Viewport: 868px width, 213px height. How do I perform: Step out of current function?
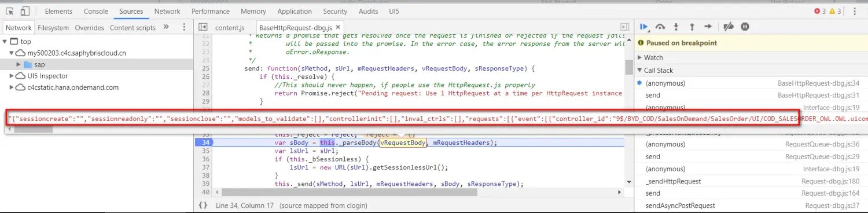[x=692, y=27]
